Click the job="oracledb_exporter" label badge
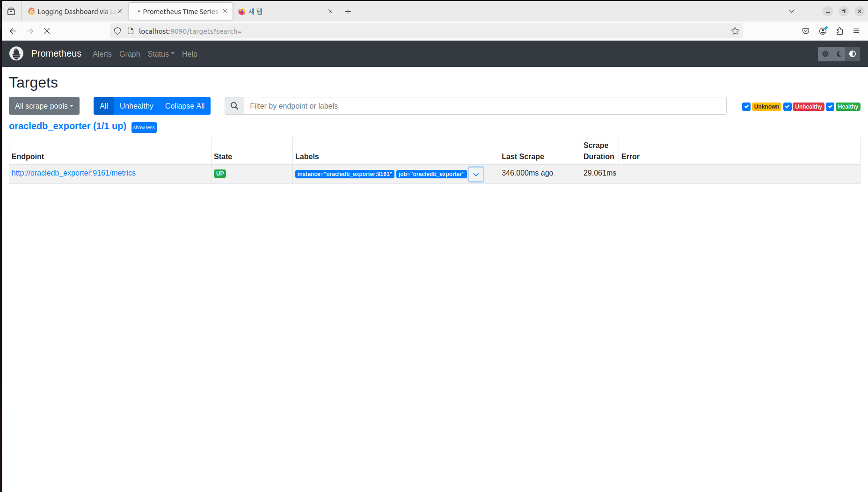The width and height of the screenshot is (868, 492). point(431,174)
